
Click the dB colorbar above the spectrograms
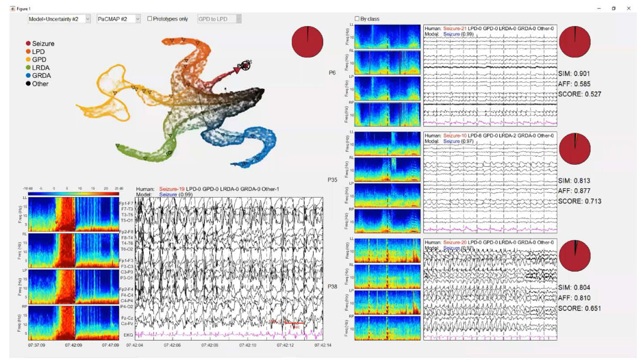pyautogui.click(x=73, y=192)
